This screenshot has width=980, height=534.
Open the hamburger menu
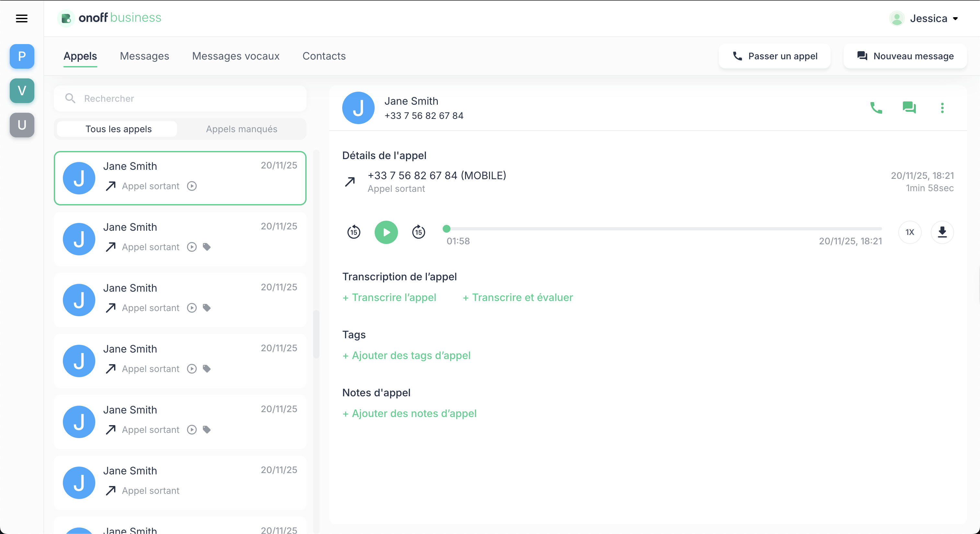[x=22, y=18]
